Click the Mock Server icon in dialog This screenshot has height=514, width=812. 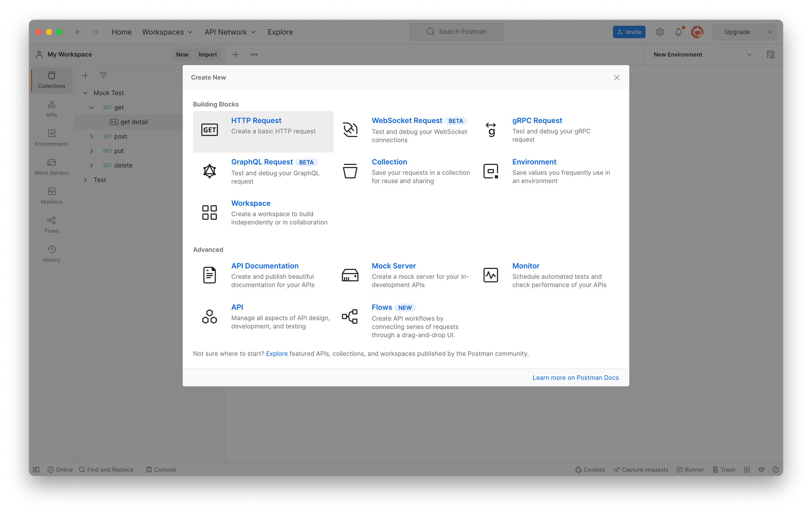[x=350, y=275]
